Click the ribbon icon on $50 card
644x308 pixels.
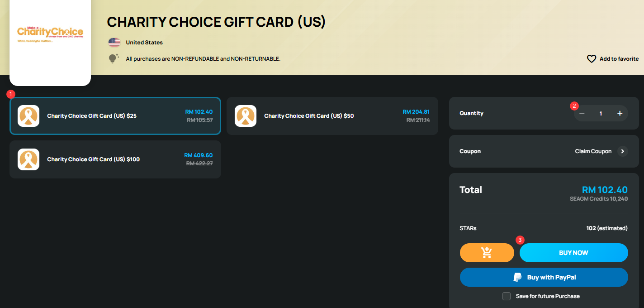point(246,116)
